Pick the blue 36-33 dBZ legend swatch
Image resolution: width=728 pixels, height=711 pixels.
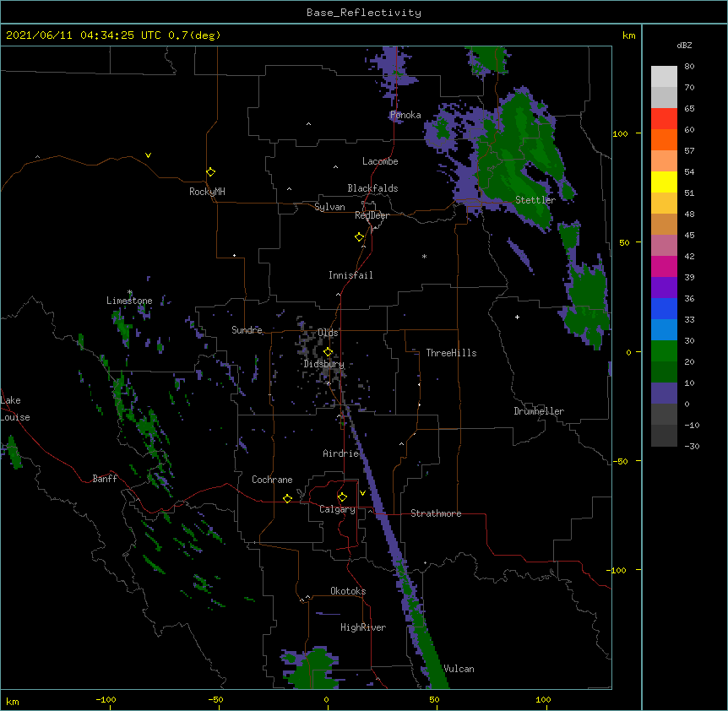point(664,308)
